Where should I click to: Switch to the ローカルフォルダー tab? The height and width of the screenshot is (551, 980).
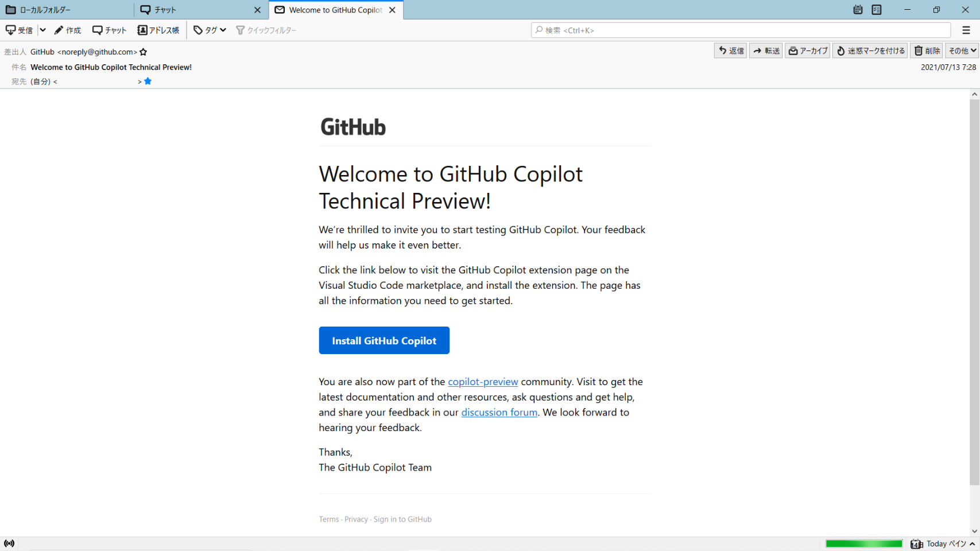tap(66, 10)
